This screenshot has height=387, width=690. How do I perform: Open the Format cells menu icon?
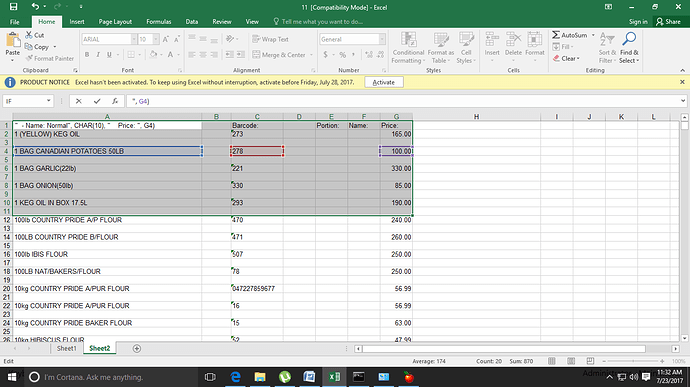(x=535, y=40)
